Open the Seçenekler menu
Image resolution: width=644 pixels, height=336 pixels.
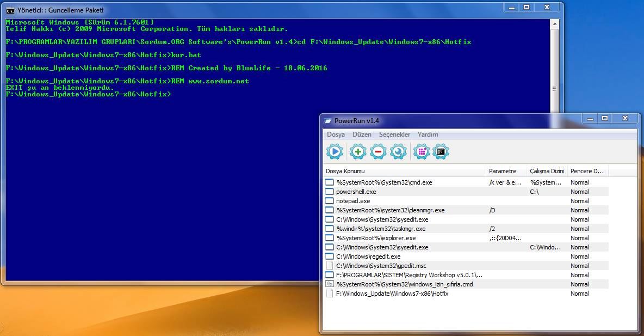(x=394, y=135)
